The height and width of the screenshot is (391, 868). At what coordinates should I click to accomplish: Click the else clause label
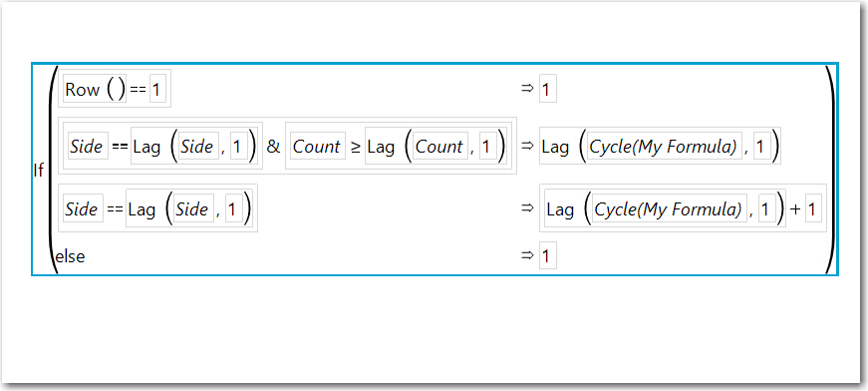tap(70, 256)
